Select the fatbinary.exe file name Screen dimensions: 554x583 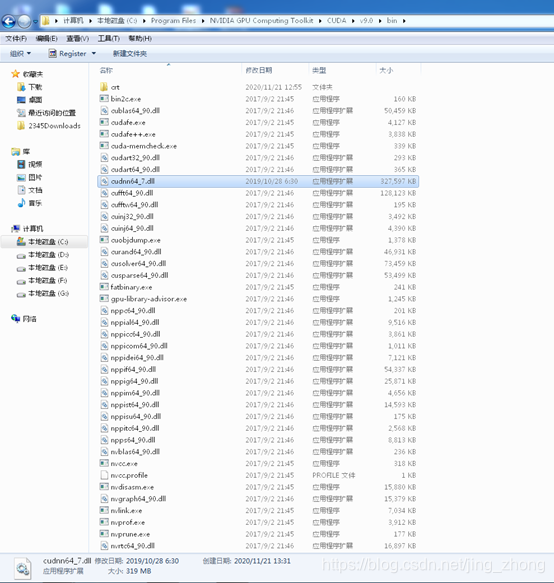coord(131,287)
